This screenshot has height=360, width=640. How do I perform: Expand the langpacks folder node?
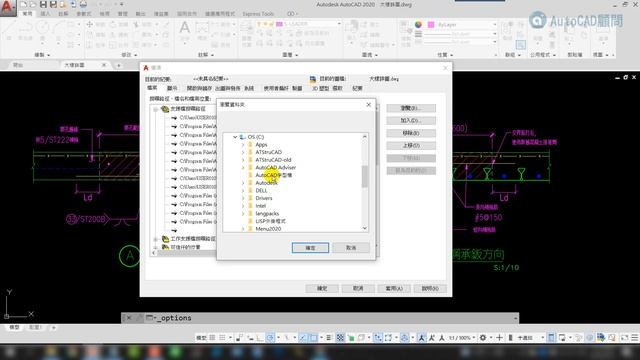(x=243, y=213)
